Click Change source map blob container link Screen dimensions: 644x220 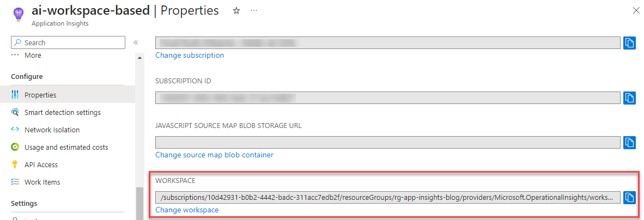click(x=214, y=155)
